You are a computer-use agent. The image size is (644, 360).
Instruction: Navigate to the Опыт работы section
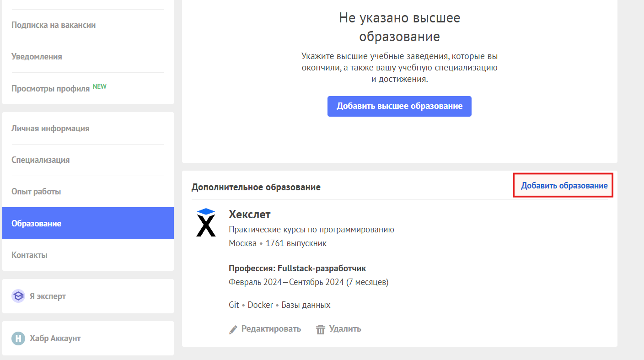coord(36,192)
